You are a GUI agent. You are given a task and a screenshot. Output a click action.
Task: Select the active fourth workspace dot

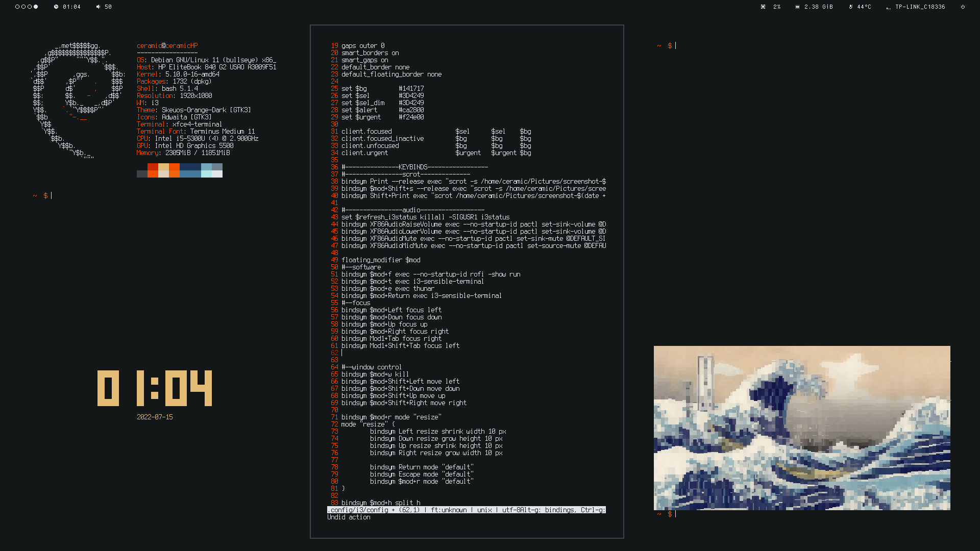[x=36, y=7]
